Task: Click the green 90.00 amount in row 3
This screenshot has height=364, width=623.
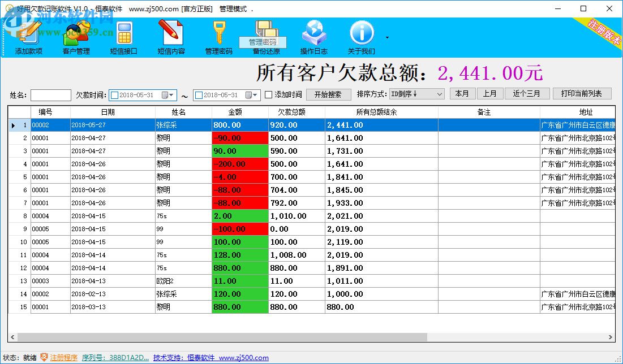Action: (x=240, y=151)
